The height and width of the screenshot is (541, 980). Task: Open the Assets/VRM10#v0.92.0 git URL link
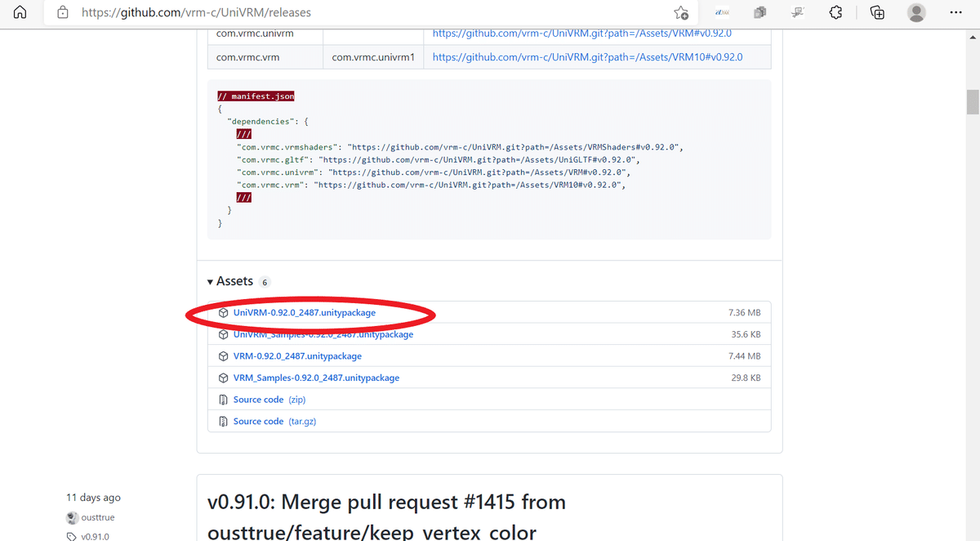point(587,57)
